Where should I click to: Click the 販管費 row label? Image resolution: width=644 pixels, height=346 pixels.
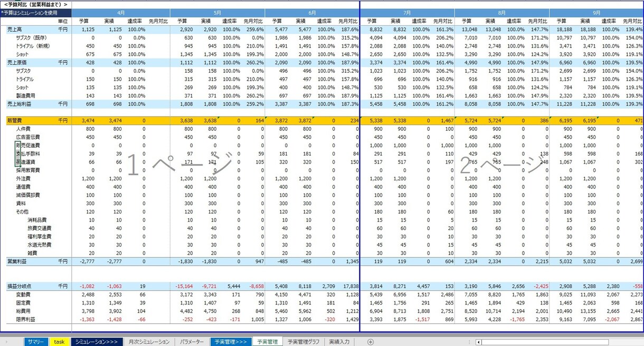click(x=15, y=121)
